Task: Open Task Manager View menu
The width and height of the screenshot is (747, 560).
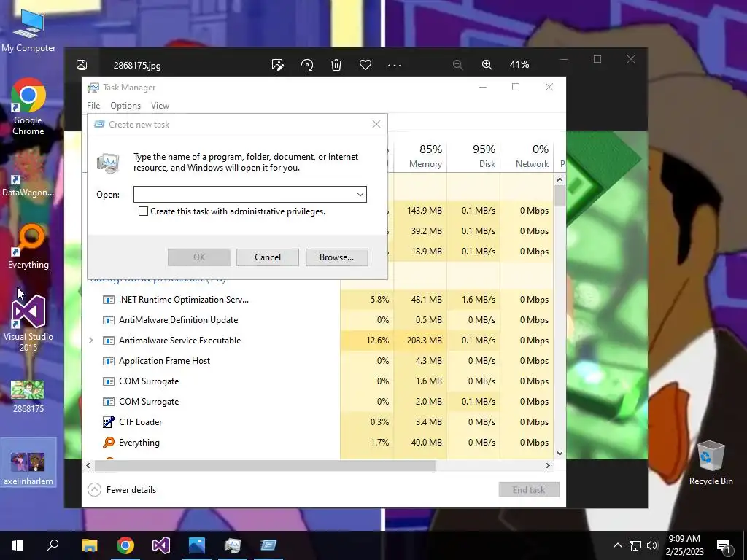Action: [x=160, y=106]
